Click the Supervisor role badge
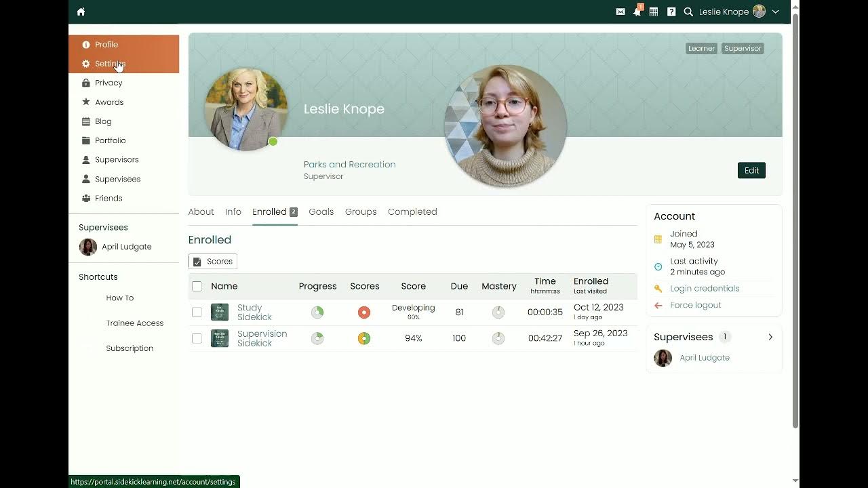 tap(743, 48)
